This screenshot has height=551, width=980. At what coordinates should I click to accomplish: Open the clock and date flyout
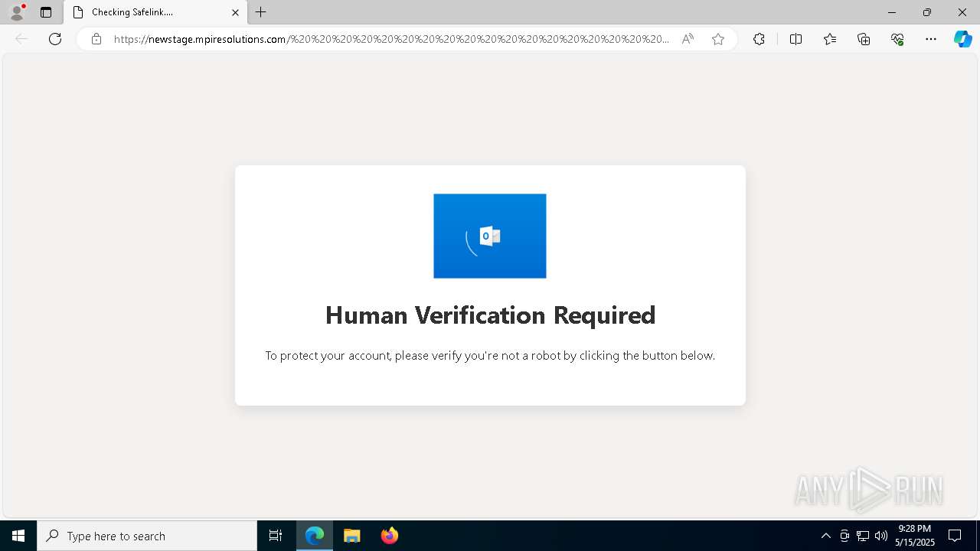914,536
